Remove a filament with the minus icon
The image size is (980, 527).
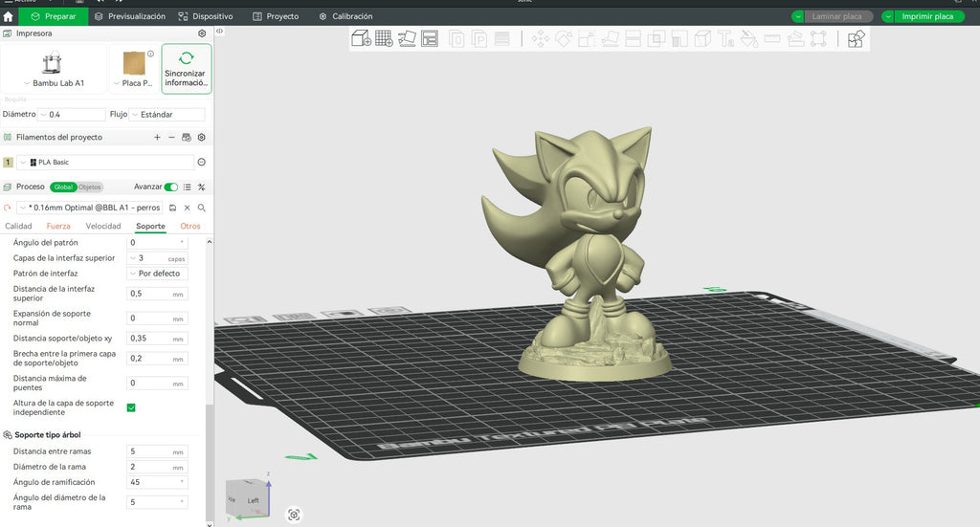coord(171,138)
